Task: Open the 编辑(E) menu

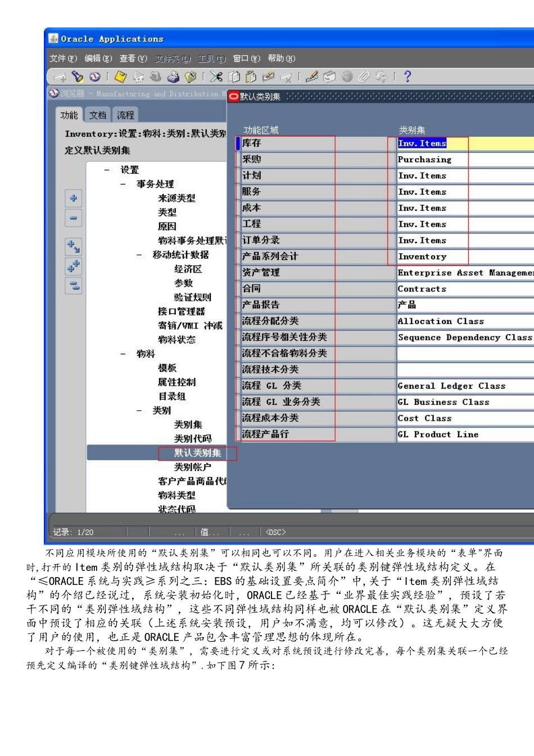Action: pos(98,58)
